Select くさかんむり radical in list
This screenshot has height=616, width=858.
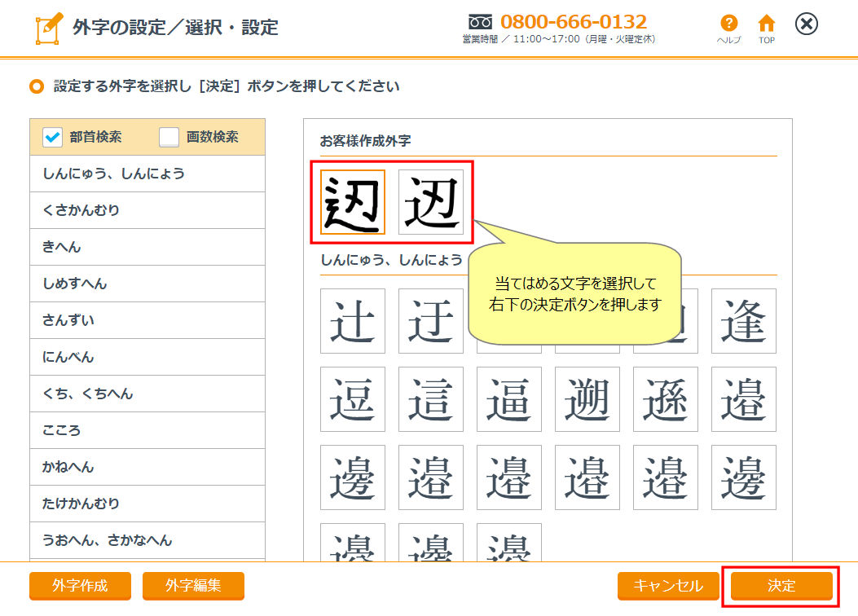147,210
